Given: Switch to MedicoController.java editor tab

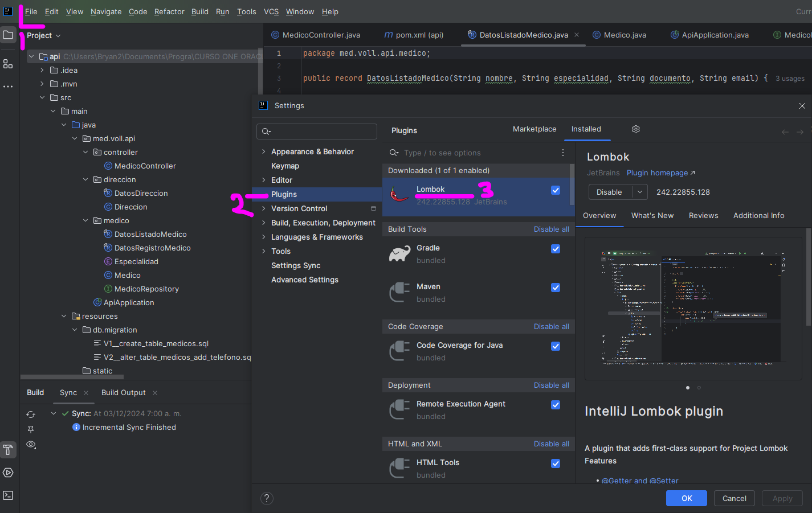Looking at the screenshot, I should pyautogui.click(x=316, y=35).
